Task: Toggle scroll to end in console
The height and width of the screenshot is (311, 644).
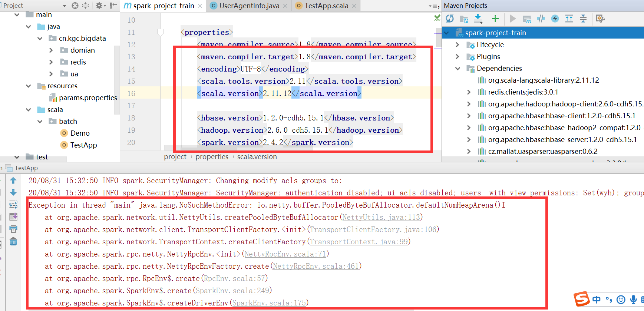Action: click(13, 217)
